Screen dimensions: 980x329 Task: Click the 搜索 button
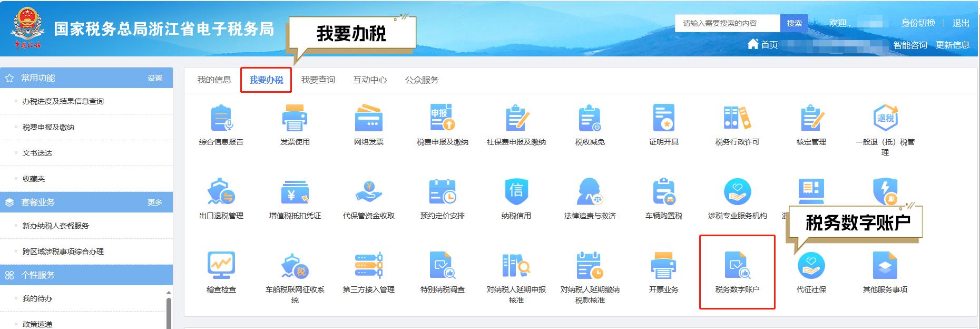click(x=794, y=23)
